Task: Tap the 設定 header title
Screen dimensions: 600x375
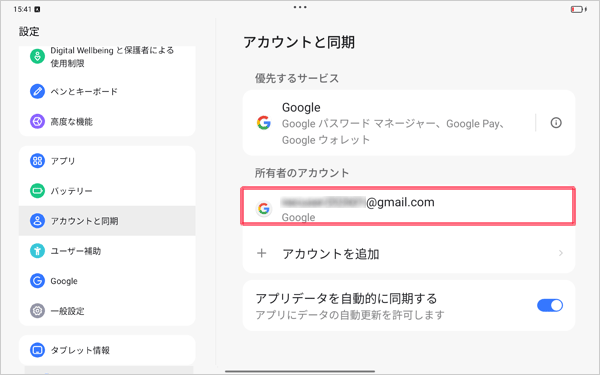Action: 29,31
